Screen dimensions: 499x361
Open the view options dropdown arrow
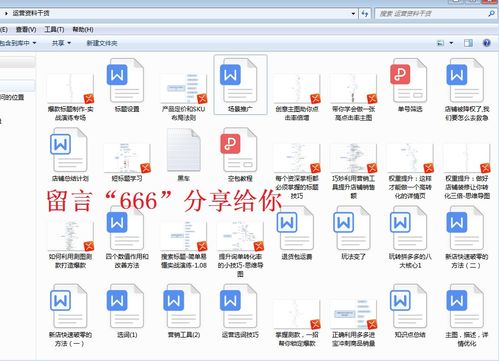click(x=451, y=43)
